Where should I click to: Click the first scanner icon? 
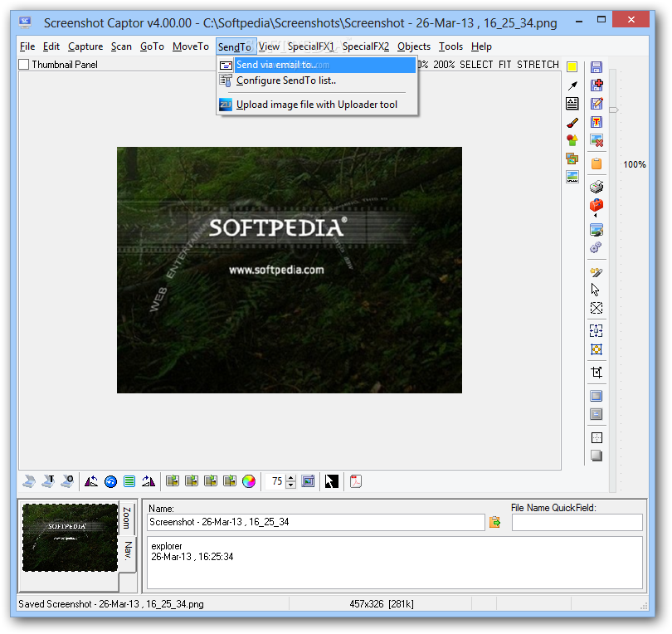[29, 481]
